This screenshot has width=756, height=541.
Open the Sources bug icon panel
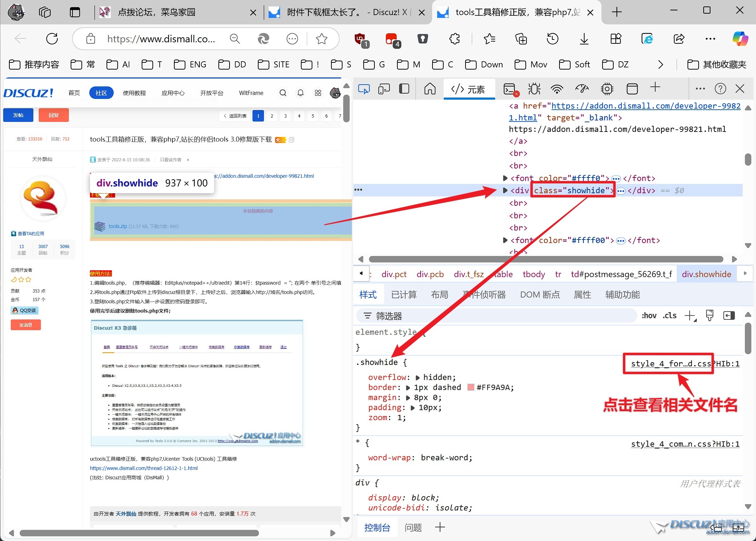pyautogui.click(x=534, y=89)
